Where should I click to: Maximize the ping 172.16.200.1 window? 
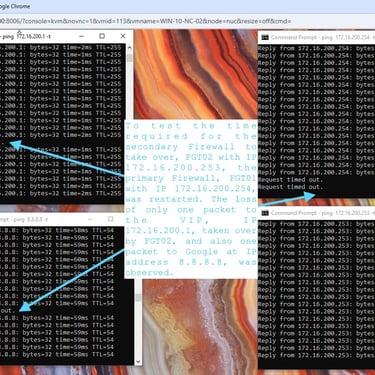102,36
